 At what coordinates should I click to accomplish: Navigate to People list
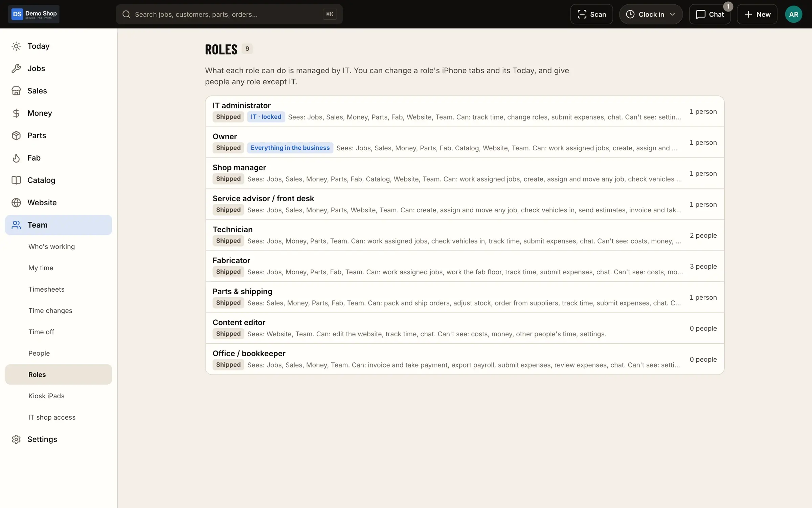coord(59,353)
